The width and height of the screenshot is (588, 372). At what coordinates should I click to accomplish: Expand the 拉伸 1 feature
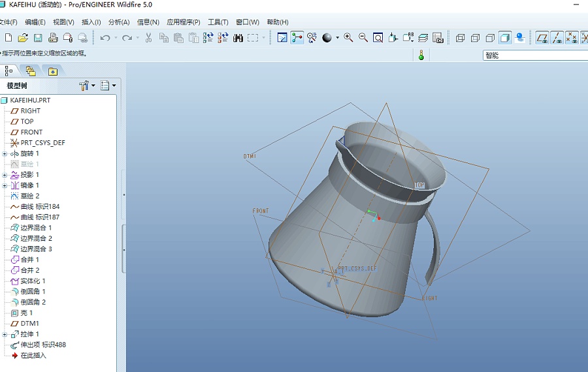point(5,334)
